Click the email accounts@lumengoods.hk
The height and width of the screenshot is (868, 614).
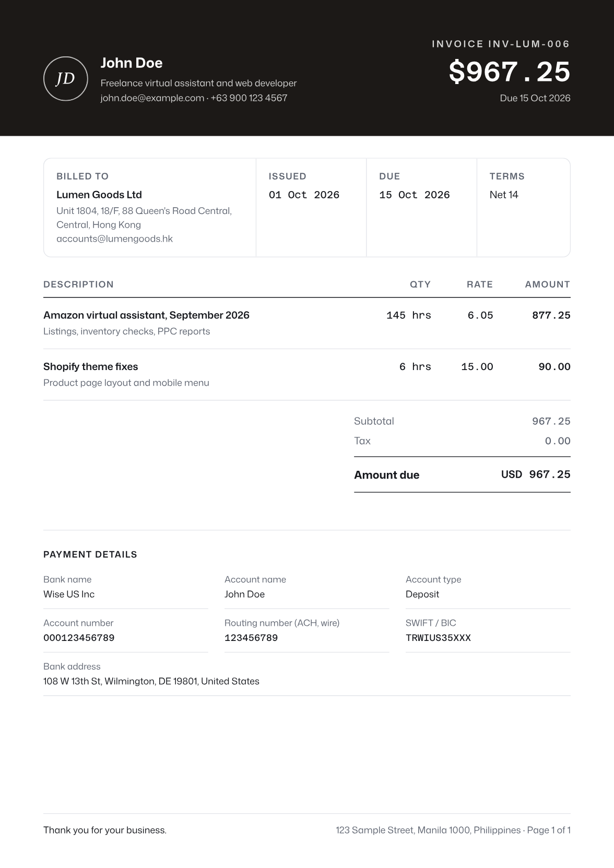click(114, 239)
